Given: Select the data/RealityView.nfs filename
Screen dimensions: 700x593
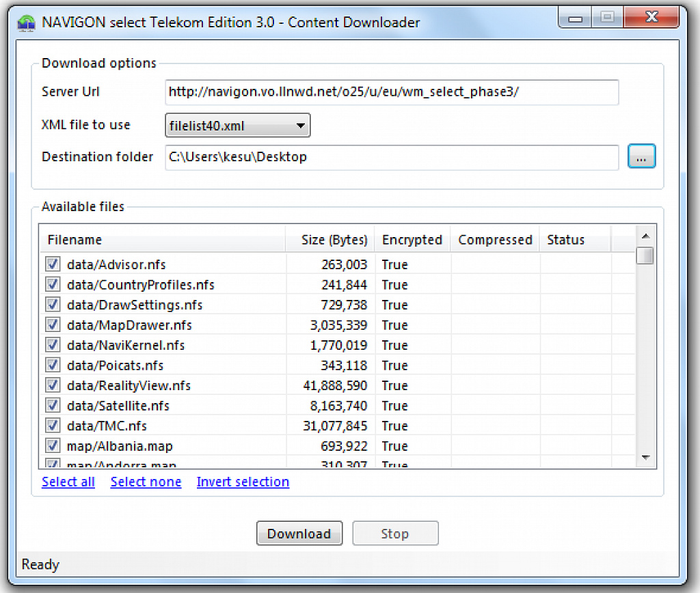Looking at the screenshot, I should (x=129, y=385).
